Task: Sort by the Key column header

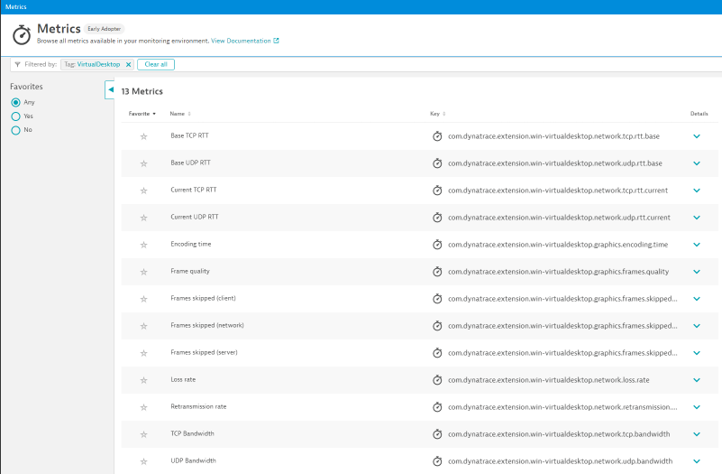Action: (x=437, y=114)
